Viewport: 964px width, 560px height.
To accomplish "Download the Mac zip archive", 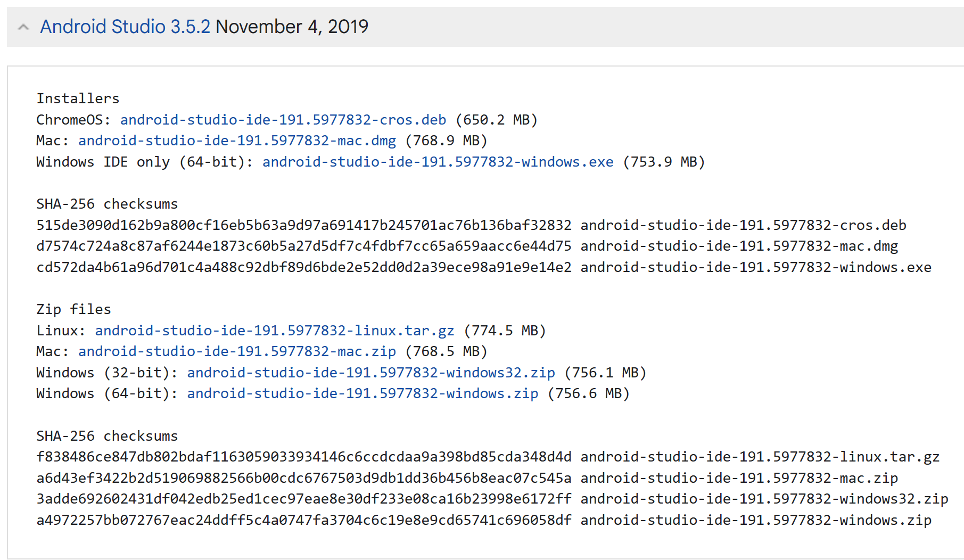I will 236,351.
